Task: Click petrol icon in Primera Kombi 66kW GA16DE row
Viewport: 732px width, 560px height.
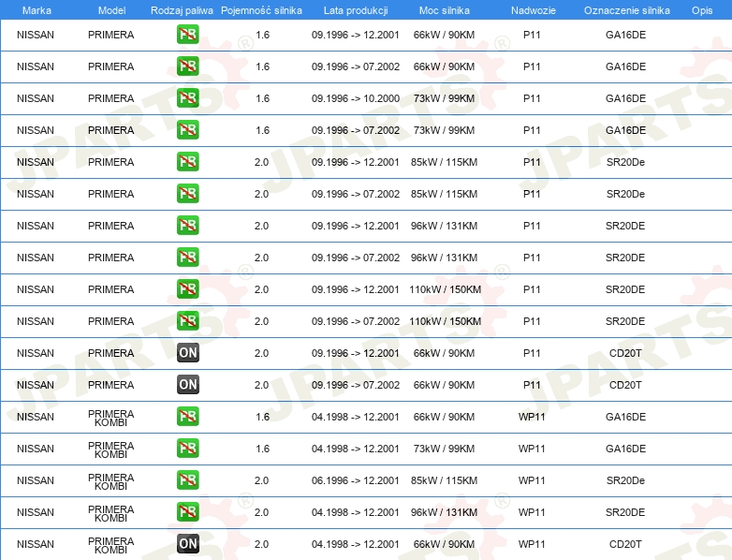Action: pos(187,416)
